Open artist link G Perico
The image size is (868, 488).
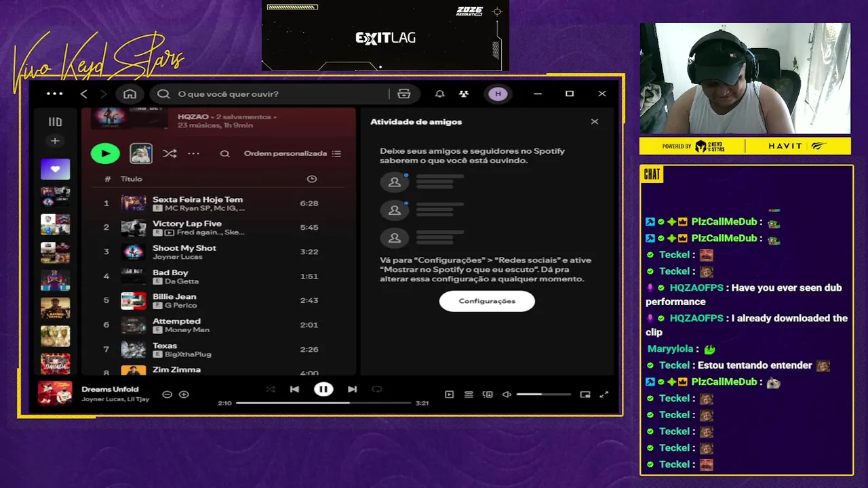coord(181,306)
